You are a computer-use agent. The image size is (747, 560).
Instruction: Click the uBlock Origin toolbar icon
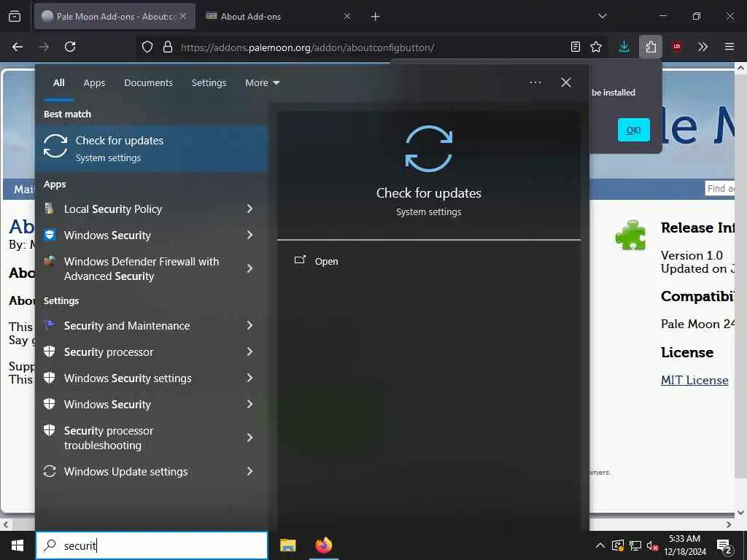pyautogui.click(x=677, y=47)
